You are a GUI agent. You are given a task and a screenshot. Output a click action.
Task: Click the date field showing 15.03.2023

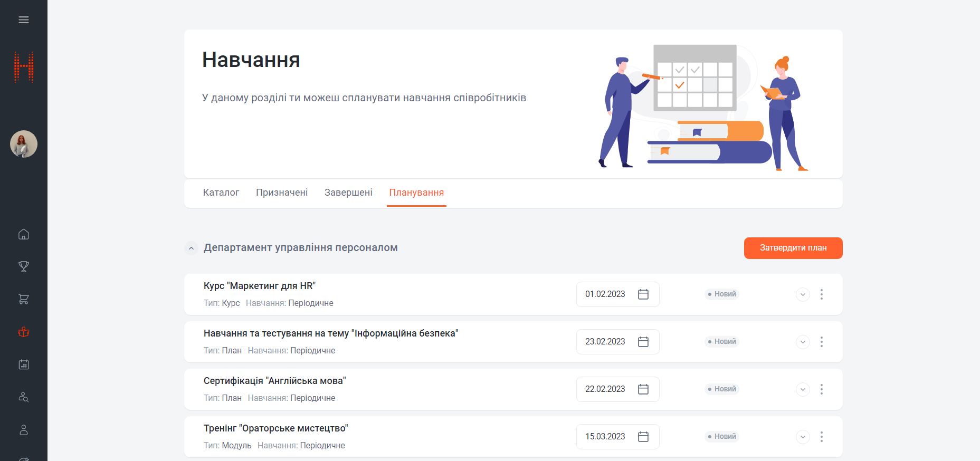point(605,437)
